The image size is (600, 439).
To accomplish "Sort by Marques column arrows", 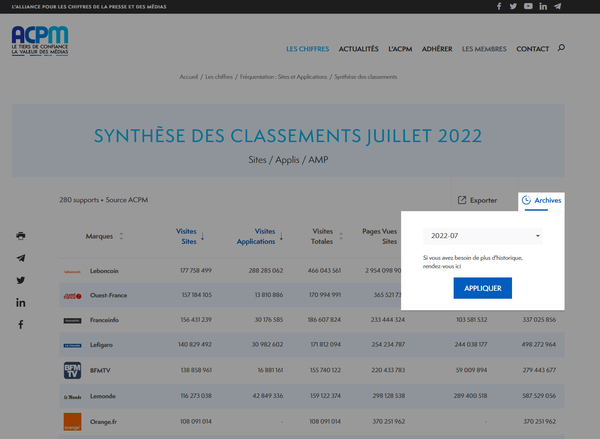I will pyautogui.click(x=121, y=236).
